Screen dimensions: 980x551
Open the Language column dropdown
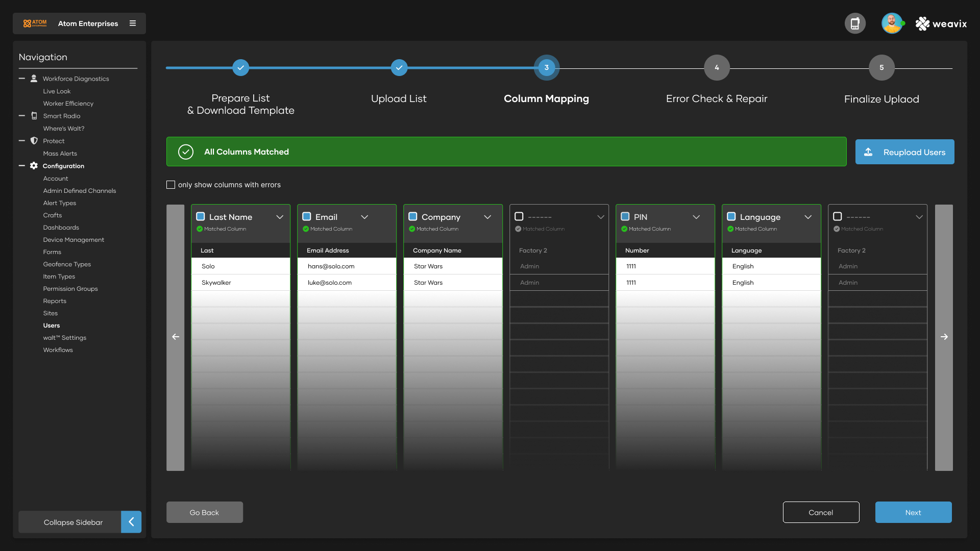(808, 217)
